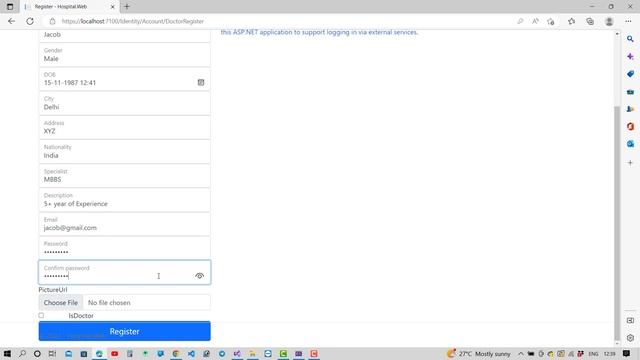Open Cortana circle on taskbar
Screen dimensions: 640x360
point(37,353)
